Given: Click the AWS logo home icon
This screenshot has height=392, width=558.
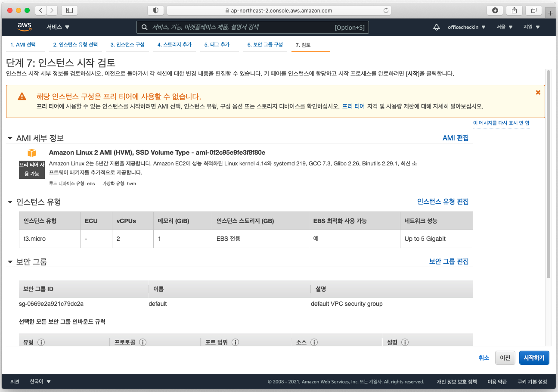Looking at the screenshot, I should [25, 27].
